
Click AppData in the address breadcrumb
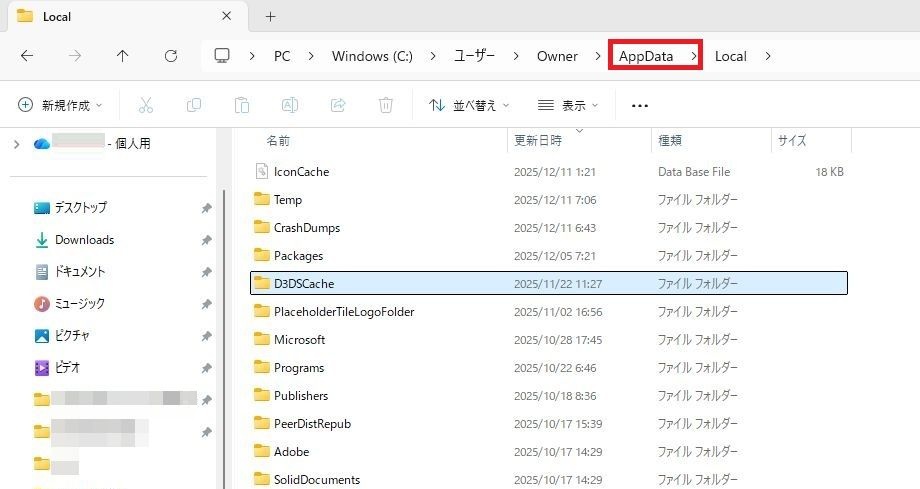(645, 56)
